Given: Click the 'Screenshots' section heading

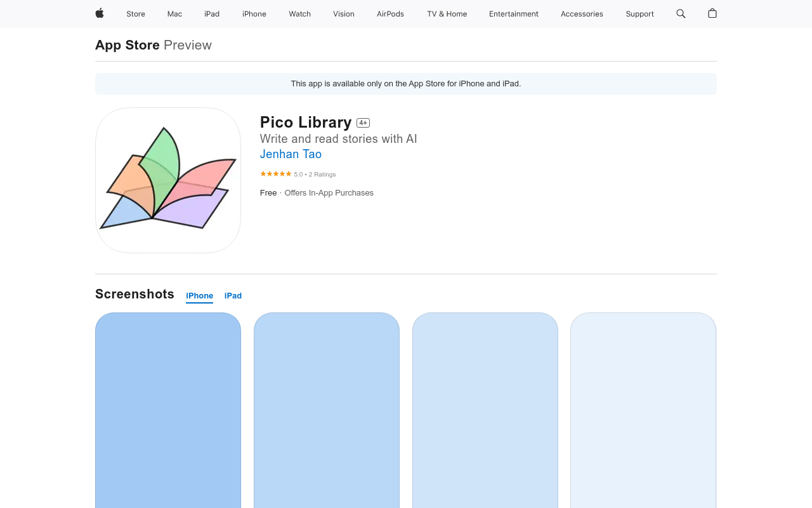Looking at the screenshot, I should tap(134, 294).
